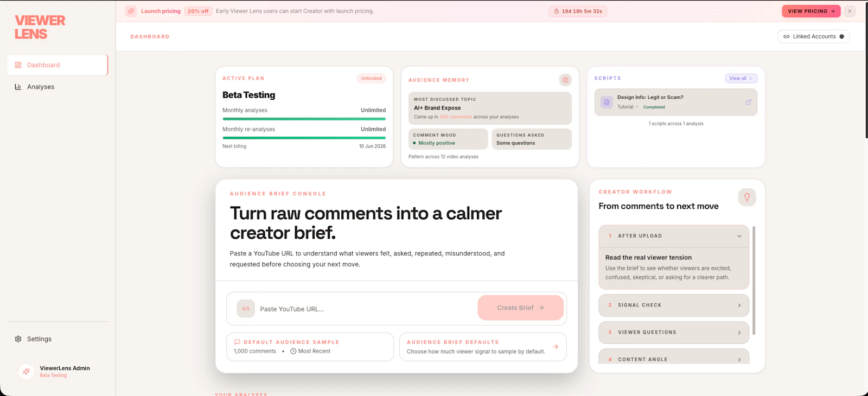The height and width of the screenshot is (396, 868).
Task: Expand the Signal Check step
Action: coord(674,305)
